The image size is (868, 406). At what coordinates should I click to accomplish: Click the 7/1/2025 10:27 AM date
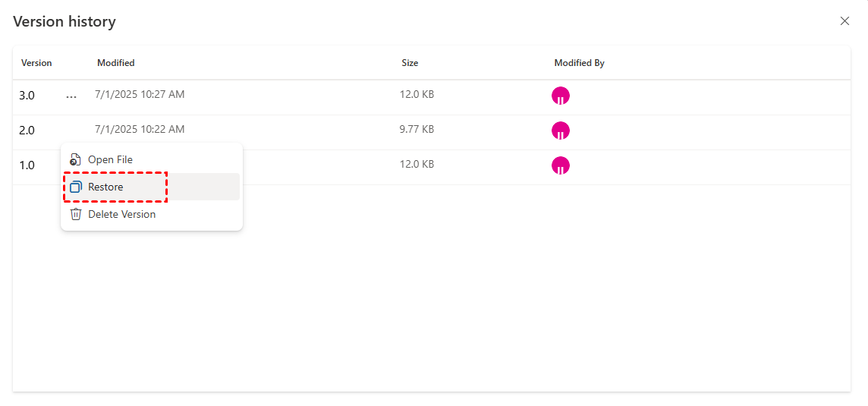[x=140, y=95]
